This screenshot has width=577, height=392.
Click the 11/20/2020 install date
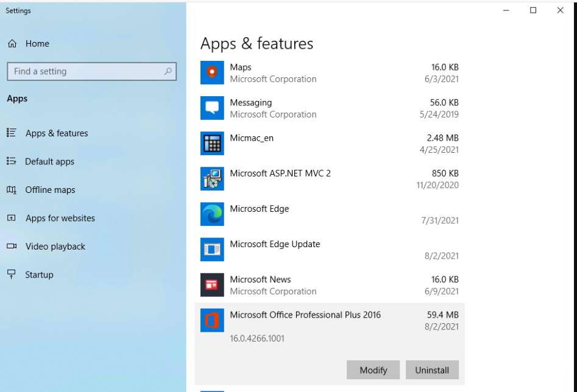[x=437, y=185]
